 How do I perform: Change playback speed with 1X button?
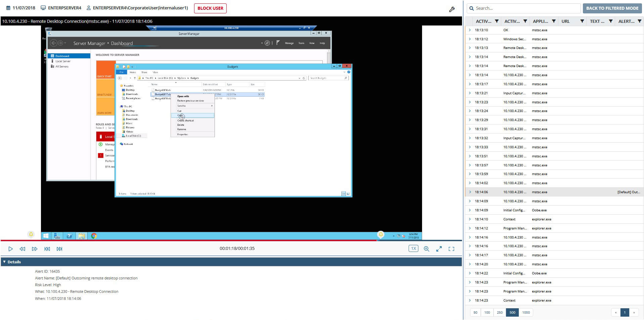click(x=413, y=249)
